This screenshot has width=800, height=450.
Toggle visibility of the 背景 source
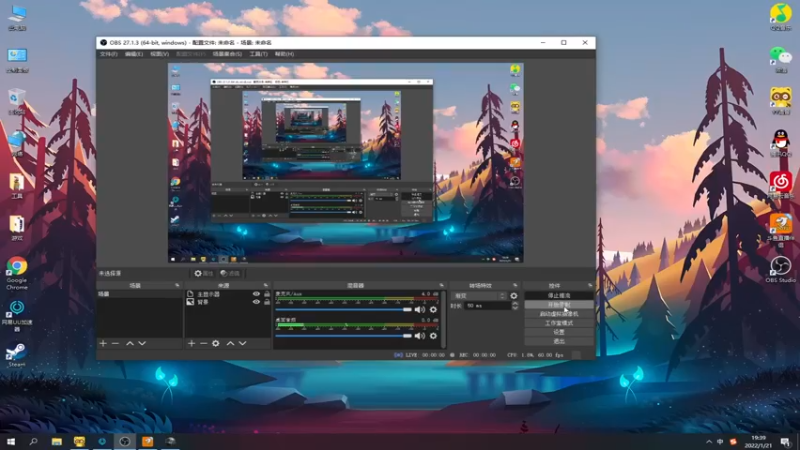point(256,302)
